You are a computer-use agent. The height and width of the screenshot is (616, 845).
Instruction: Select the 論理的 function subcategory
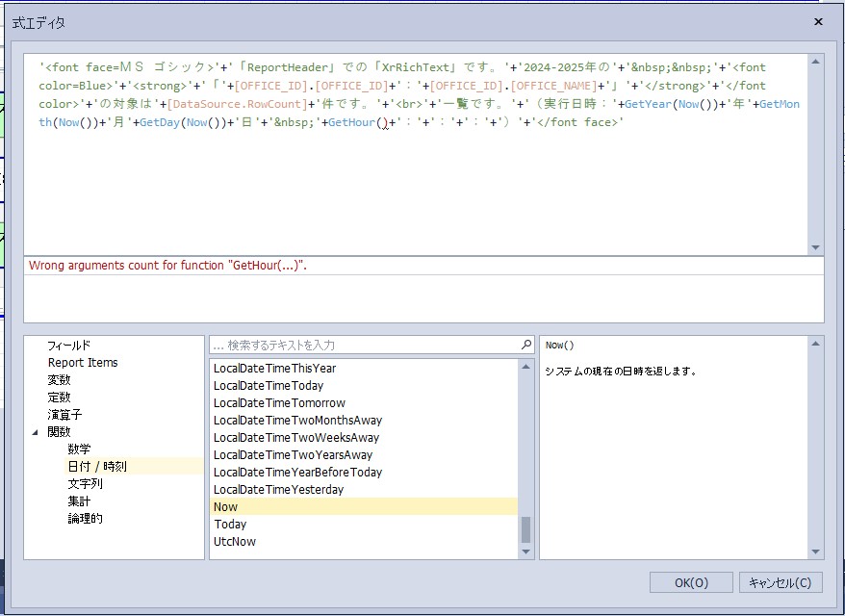pyautogui.click(x=85, y=518)
